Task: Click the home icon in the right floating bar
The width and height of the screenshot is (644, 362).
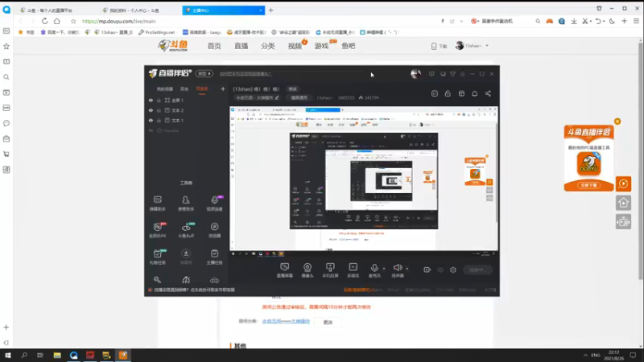Action: click(623, 203)
